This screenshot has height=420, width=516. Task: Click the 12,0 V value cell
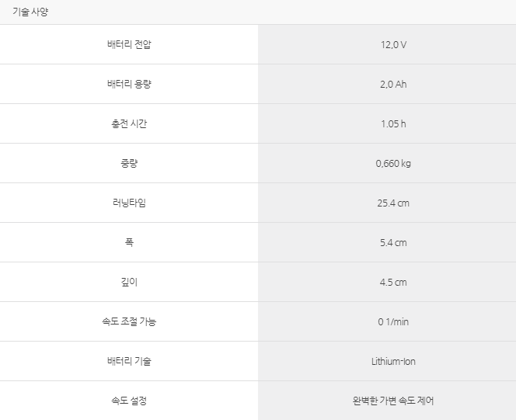[x=387, y=44]
